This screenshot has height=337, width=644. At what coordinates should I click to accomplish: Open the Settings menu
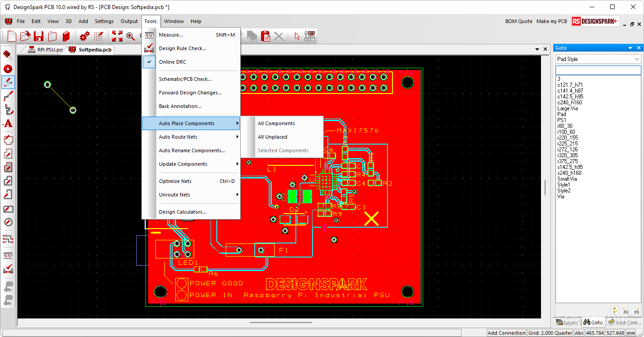click(104, 21)
